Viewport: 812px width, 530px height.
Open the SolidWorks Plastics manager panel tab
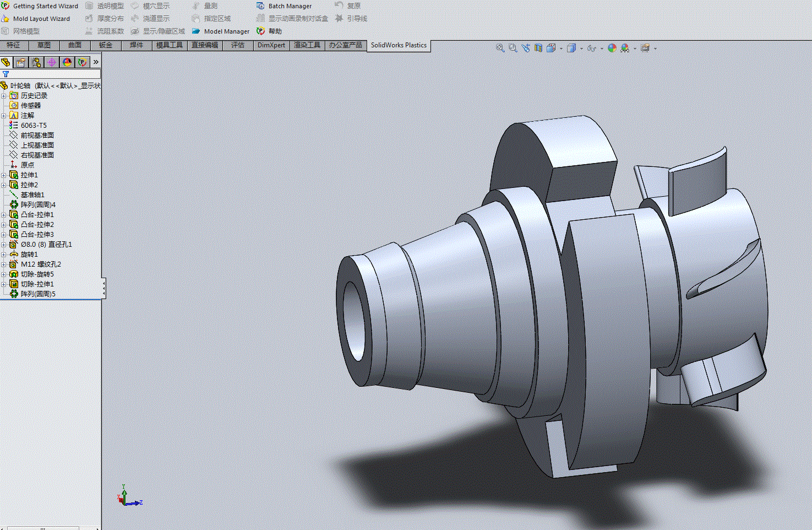pyautogui.click(x=83, y=62)
